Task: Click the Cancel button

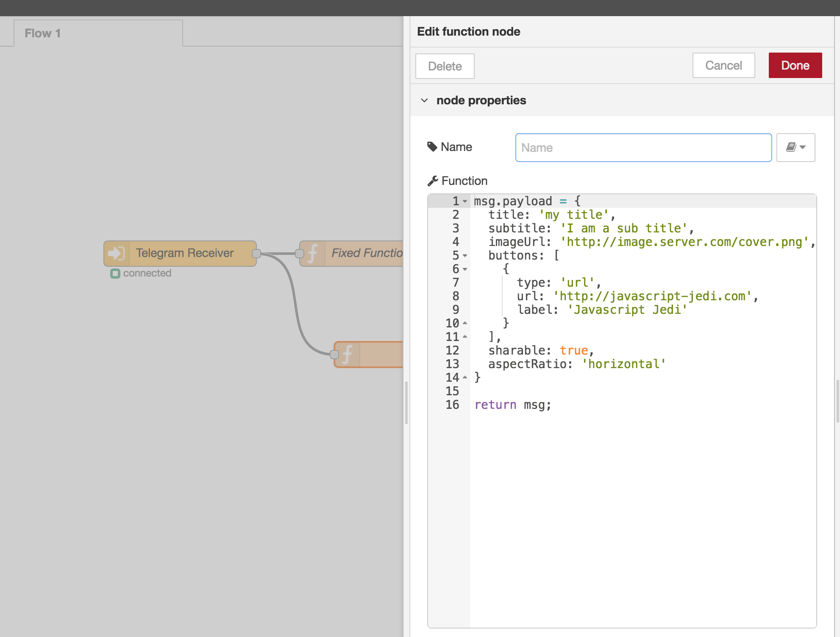Action: tap(723, 65)
